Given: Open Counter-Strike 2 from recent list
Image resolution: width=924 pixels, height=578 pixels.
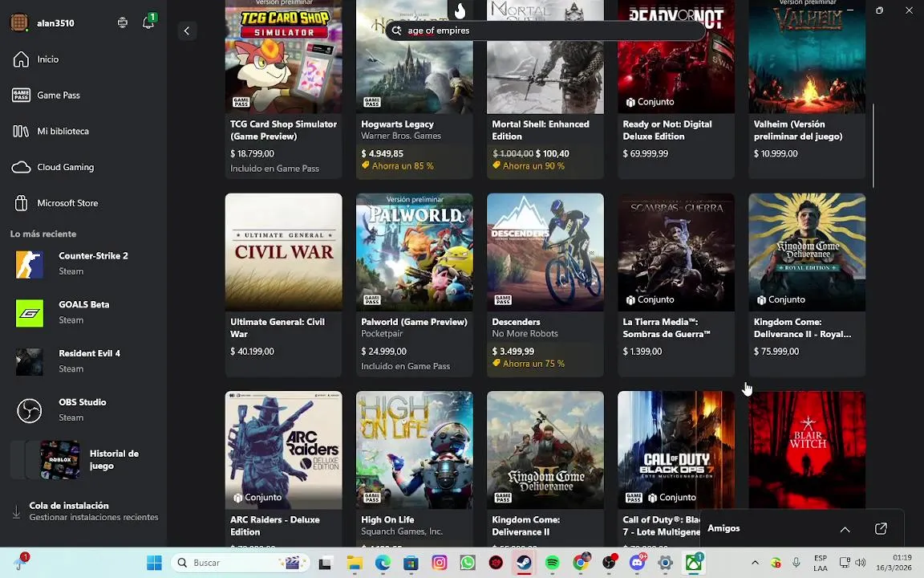Looking at the screenshot, I should (83, 263).
